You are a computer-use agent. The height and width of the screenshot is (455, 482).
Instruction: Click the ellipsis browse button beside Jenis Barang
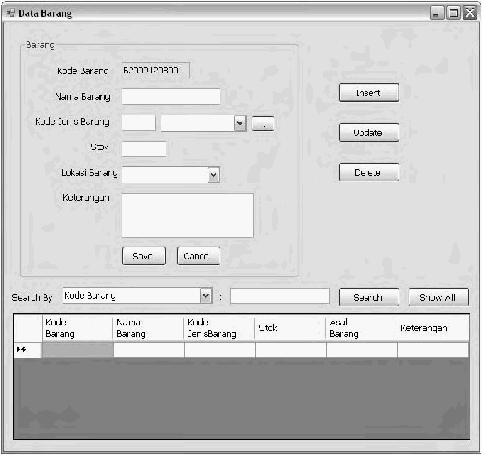[x=263, y=124]
